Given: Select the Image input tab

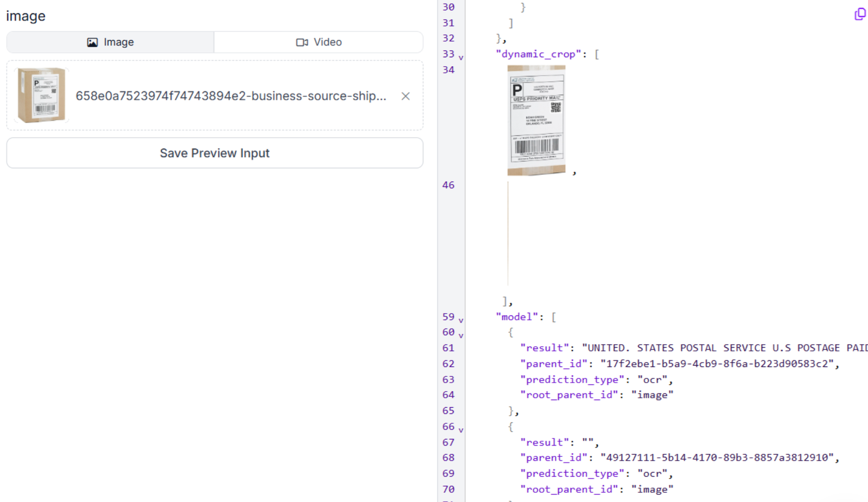Looking at the screenshot, I should (110, 42).
